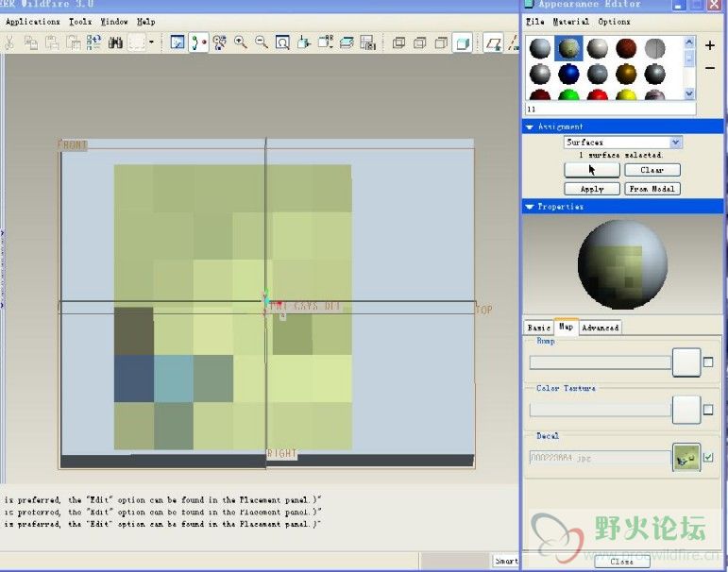Select the shaded display mode icon
Screen dimensions: 728x572
pos(462,42)
